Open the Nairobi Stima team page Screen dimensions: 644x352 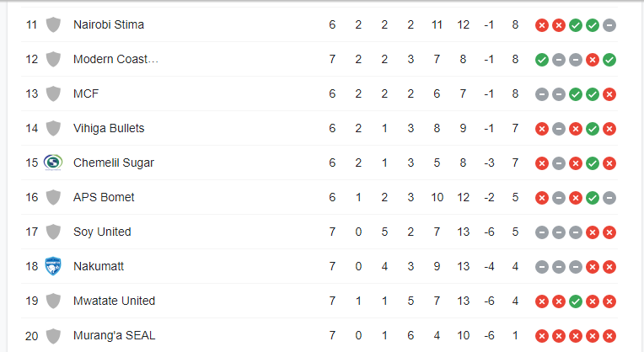109,24
